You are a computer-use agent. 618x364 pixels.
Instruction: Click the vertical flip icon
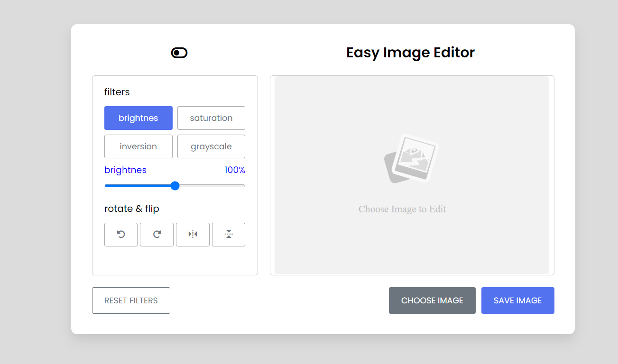pyautogui.click(x=228, y=234)
